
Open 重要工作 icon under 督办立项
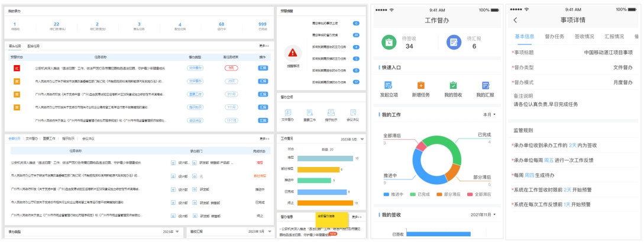coord(309,113)
